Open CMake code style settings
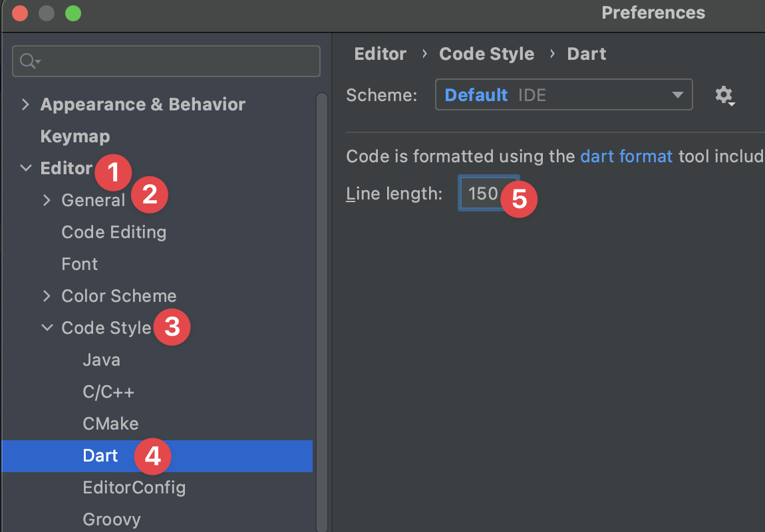 110,423
